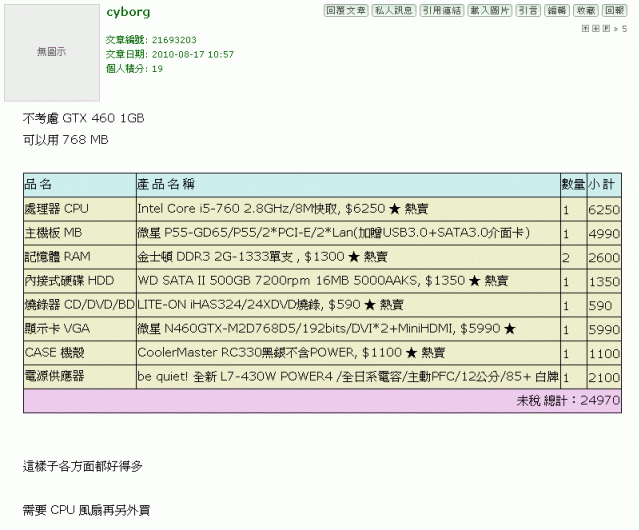Image resolution: width=640 pixels, height=530 pixels.
Task: Click the 載入圖片 load images button
Action: coord(489,11)
